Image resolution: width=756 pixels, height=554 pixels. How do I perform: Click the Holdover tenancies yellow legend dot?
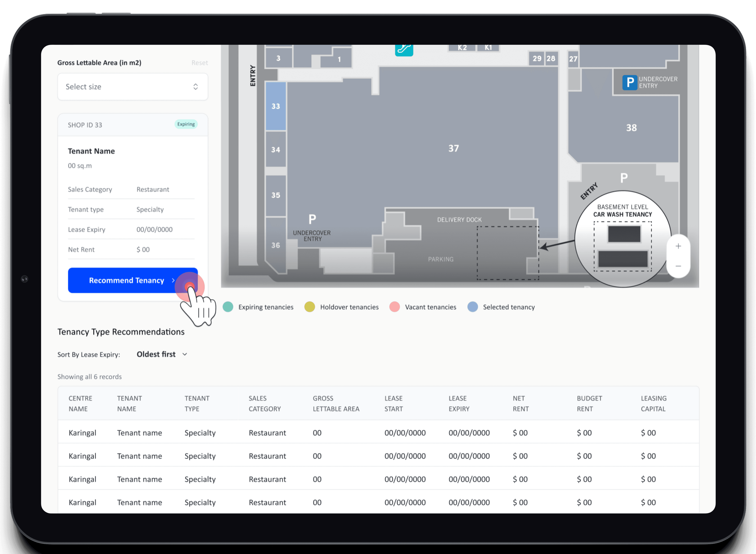point(310,307)
